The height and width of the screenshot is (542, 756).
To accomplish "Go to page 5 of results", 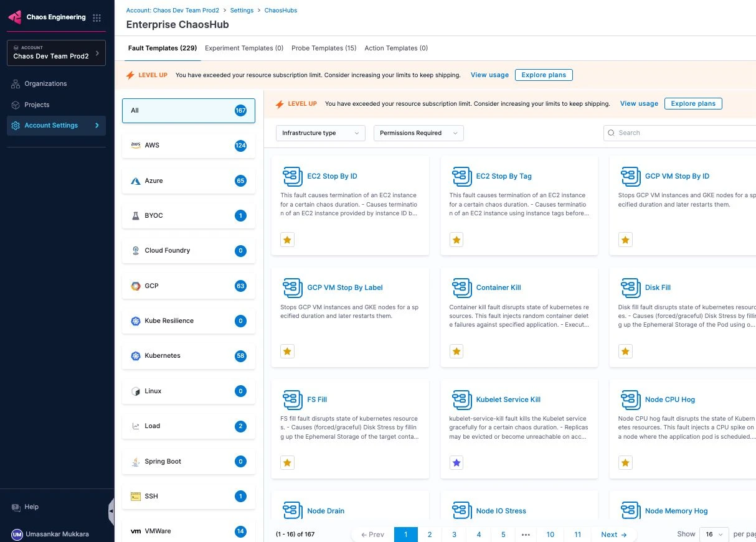I will click(503, 534).
